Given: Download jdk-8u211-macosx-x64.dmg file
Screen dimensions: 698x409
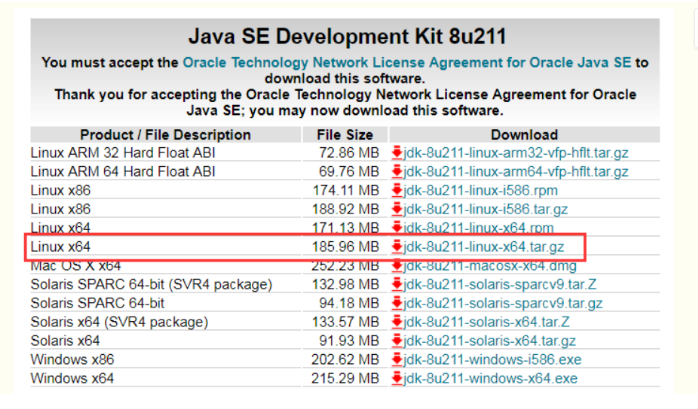Looking at the screenshot, I should point(490,266).
